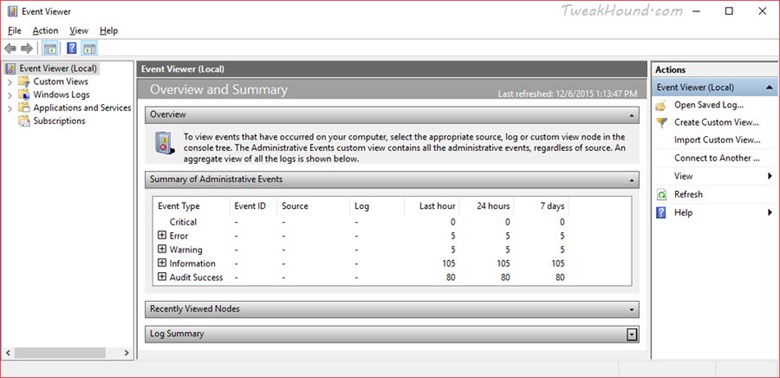Collapse the Event Viewer (Local) actions group
Screen dimensions: 780x378
[769, 88]
